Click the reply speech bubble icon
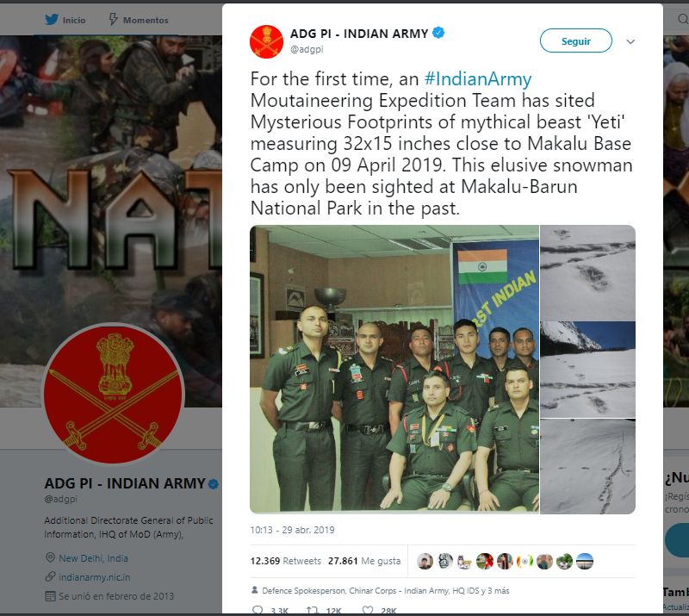 tap(258, 610)
